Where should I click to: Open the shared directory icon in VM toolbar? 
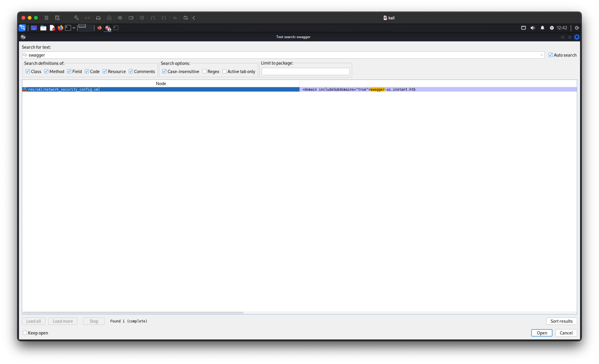click(186, 18)
